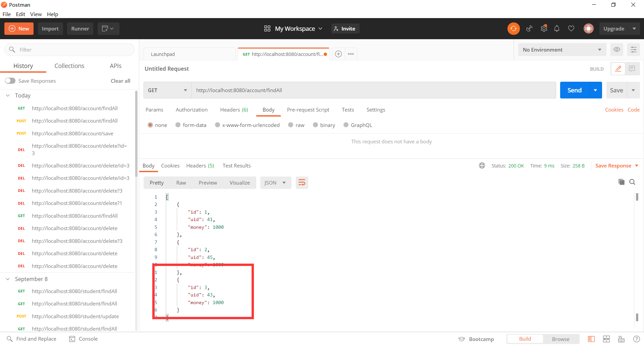The height and width of the screenshot is (345, 644).
Task: Select the raw body radio
Action: point(291,125)
